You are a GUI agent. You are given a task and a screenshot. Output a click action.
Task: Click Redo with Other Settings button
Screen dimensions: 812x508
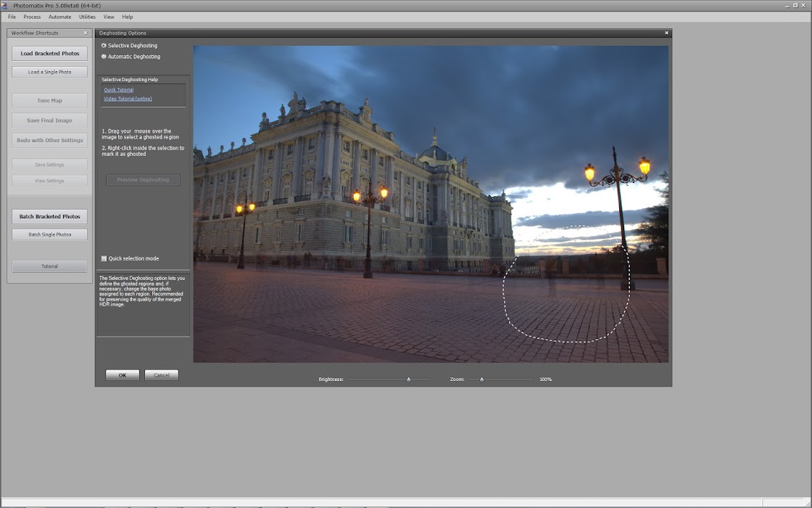click(x=50, y=140)
